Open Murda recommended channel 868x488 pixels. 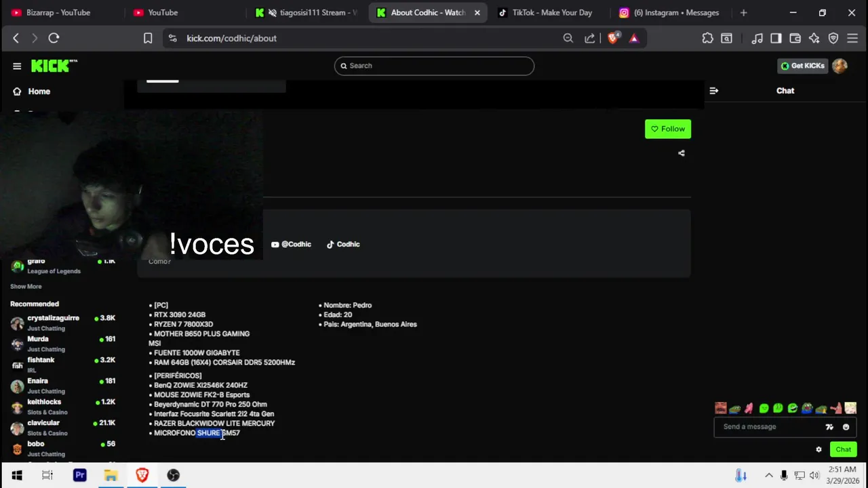[x=63, y=344]
